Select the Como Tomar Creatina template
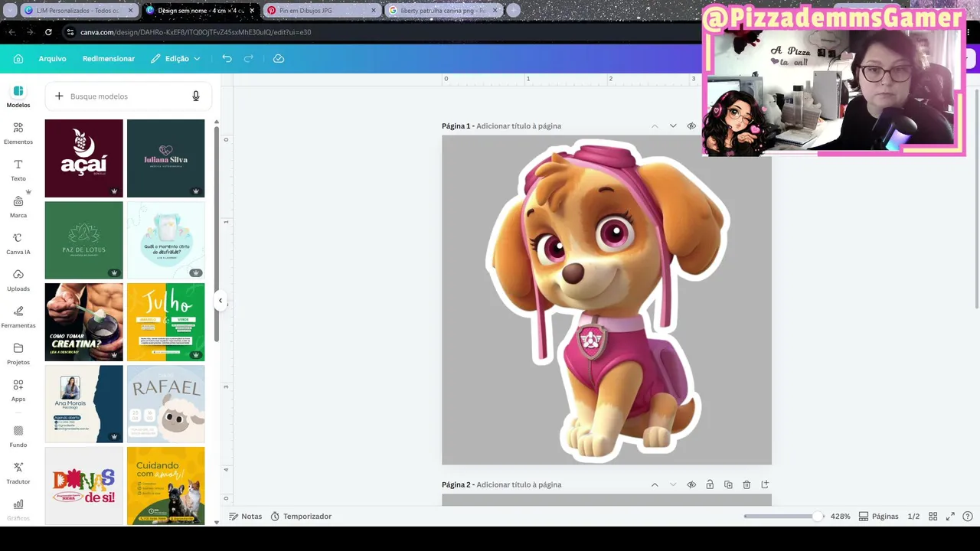The image size is (980, 551). click(84, 322)
